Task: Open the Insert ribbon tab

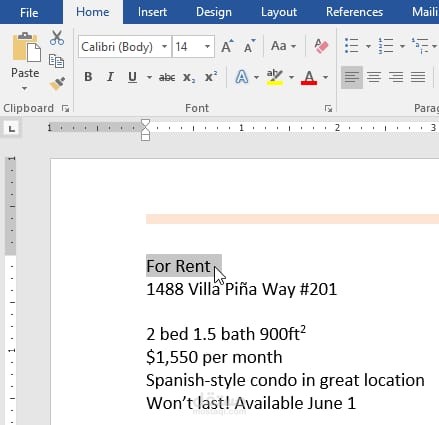Action: tap(152, 12)
